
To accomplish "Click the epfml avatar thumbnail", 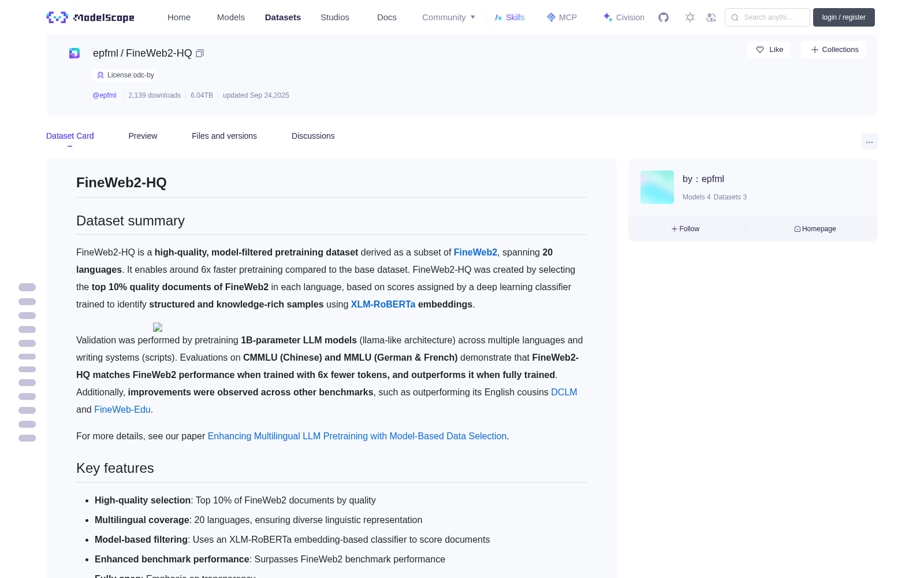I will point(657,187).
